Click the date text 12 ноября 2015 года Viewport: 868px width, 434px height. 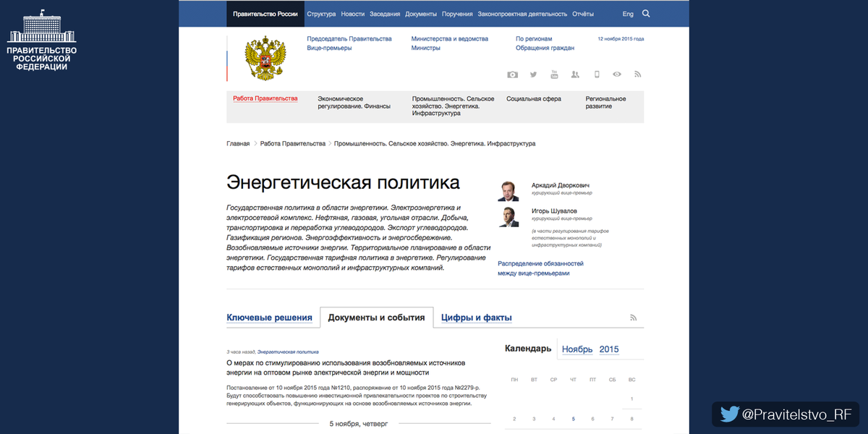[621, 39]
